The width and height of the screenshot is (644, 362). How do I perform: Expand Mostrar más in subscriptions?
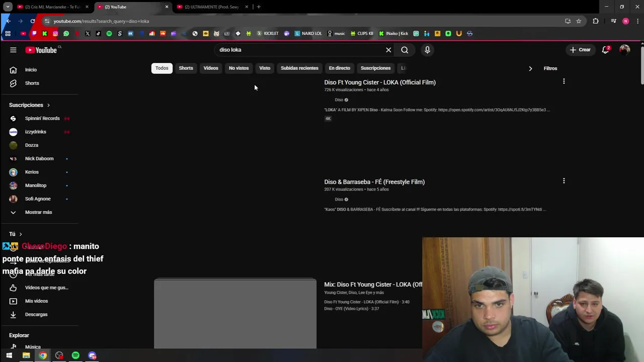pyautogui.click(x=39, y=212)
